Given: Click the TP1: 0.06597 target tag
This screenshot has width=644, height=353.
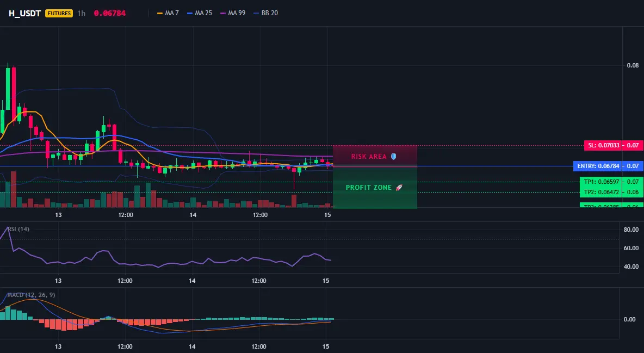Looking at the screenshot, I should point(600,182).
